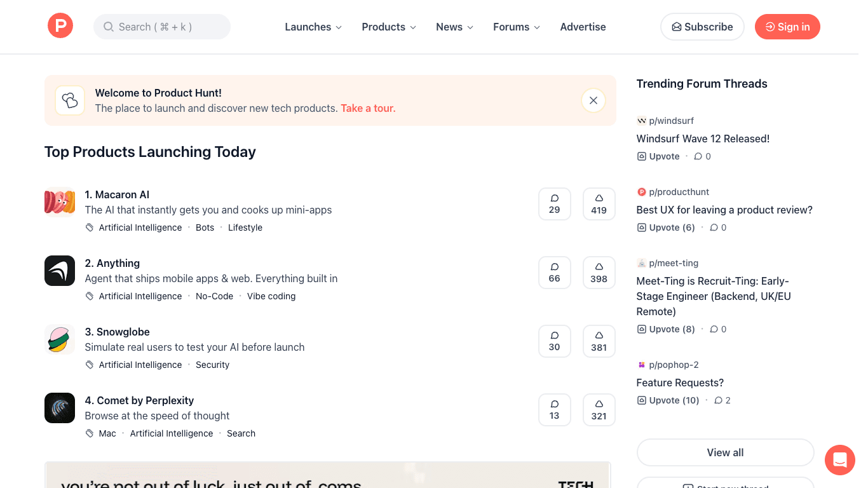Select the Advertise menu item
868x488 pixels.
pos(582,27)
